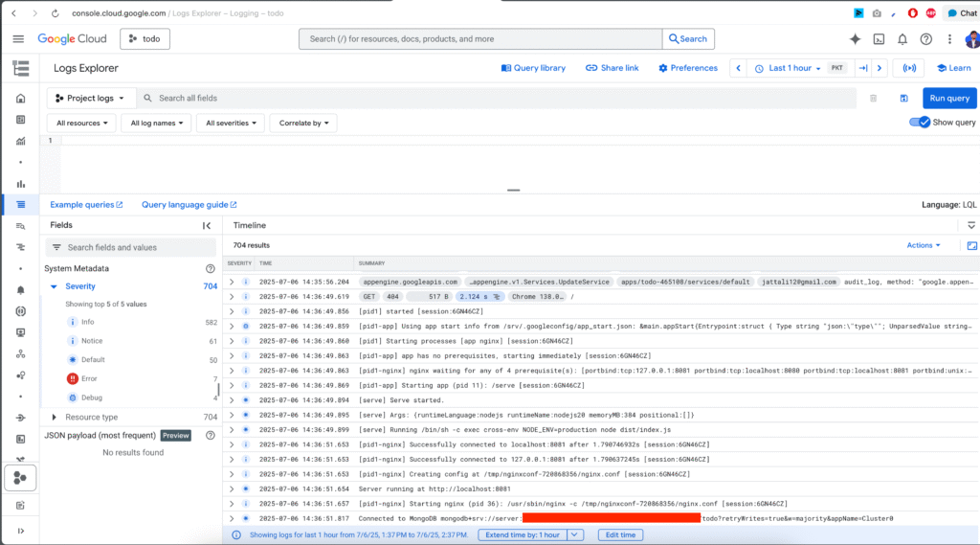The image size is (980, 545).
Task: Open the All resources dropdown
Action: coord(82,124)
